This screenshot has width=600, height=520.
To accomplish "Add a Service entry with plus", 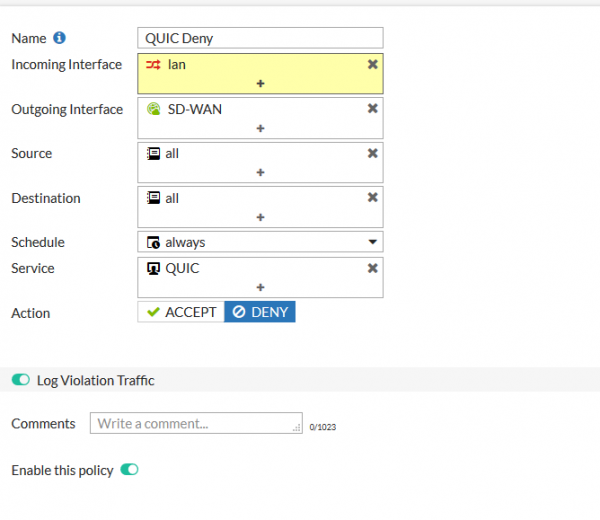I will pyautogui.click(x=260, y=287).
